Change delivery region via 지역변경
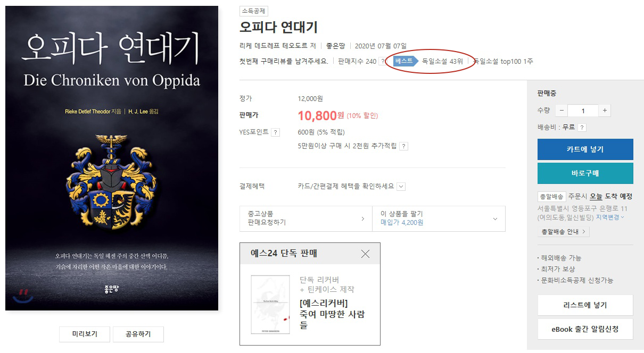This screenshot has width=644, height=353. pos(610,217)
